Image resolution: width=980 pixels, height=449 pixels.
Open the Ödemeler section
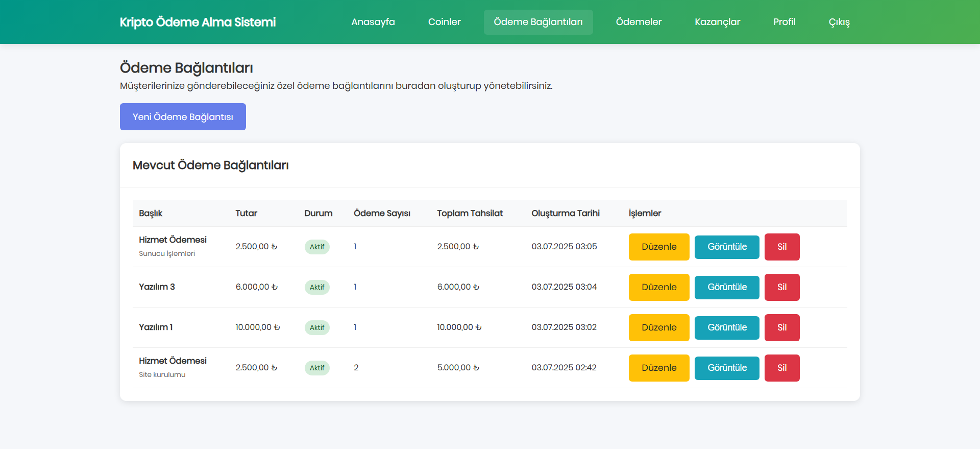(639, 22)
